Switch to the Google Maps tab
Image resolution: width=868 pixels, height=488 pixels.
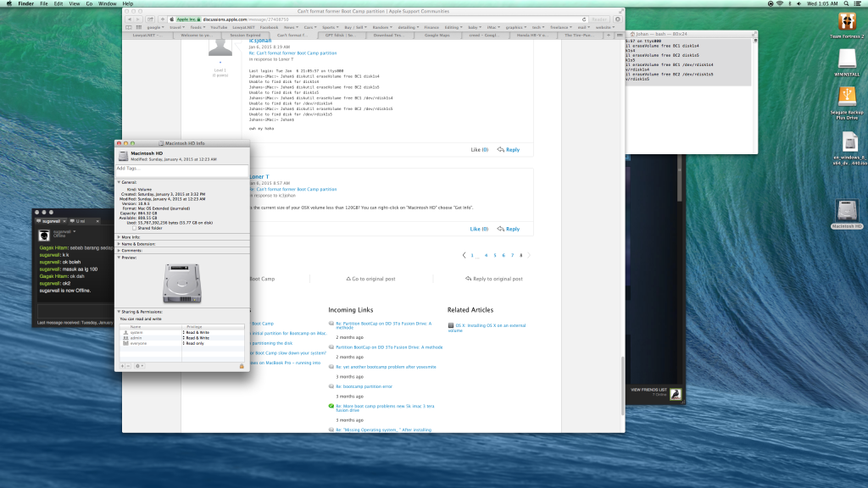(x=437, y=36)
